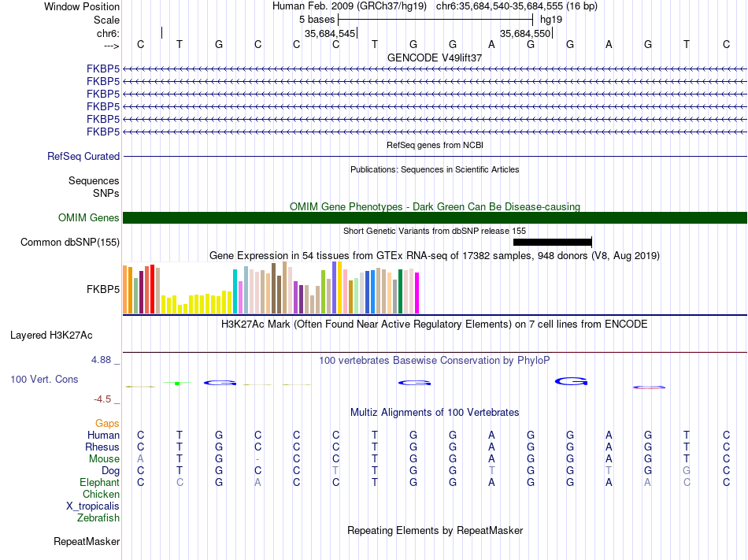Select the Elephant alignment row label
Viewport: 748px width, 560px height.
pos(99,483)
